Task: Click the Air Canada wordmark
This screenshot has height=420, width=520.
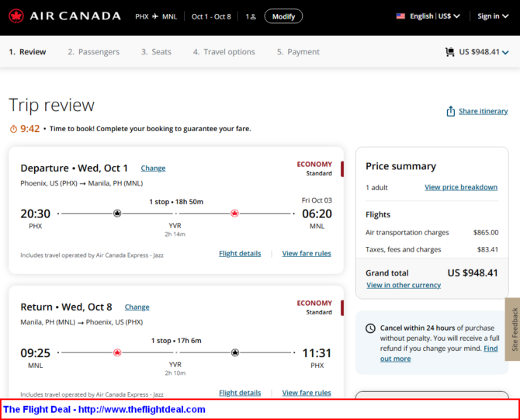Action: point(75,16)
